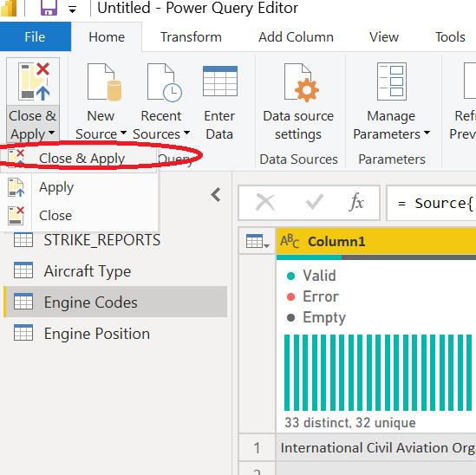
Task: Open Recent Sources clock icon
Action: 164,82
